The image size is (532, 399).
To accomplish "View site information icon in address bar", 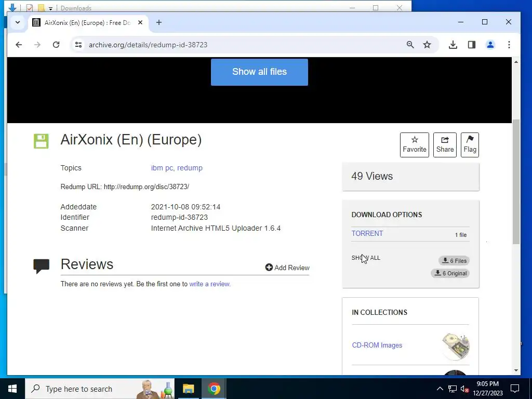I will click(78, 45).
